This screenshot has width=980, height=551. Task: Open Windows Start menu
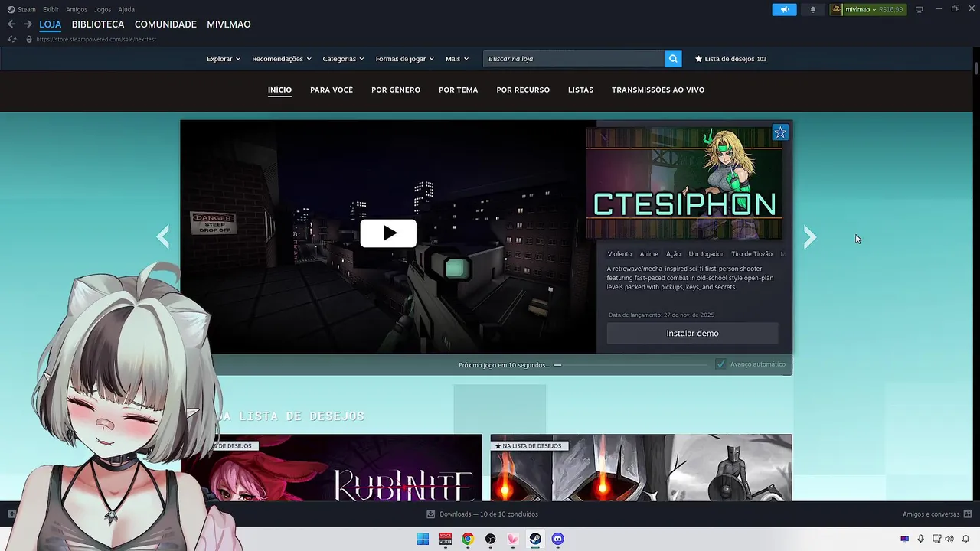tap(423, 539)
